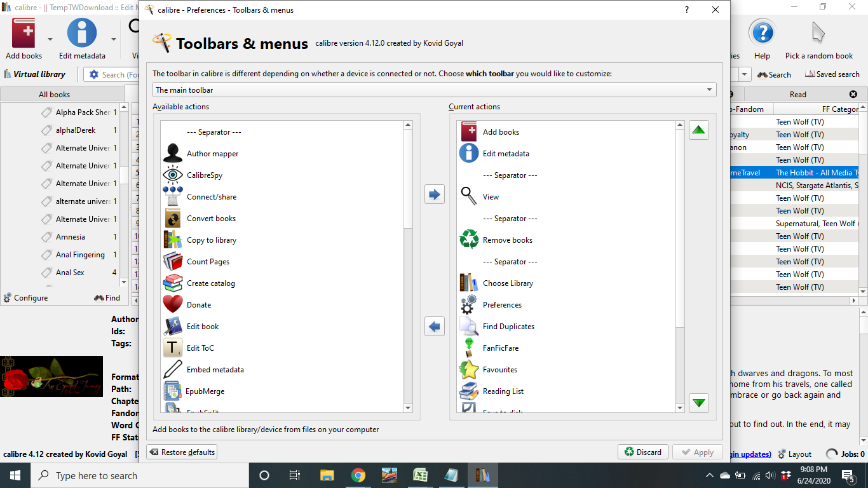Select Add books icon in Current actions
This screenshot has height=488, width=868.
pos(469,132)
